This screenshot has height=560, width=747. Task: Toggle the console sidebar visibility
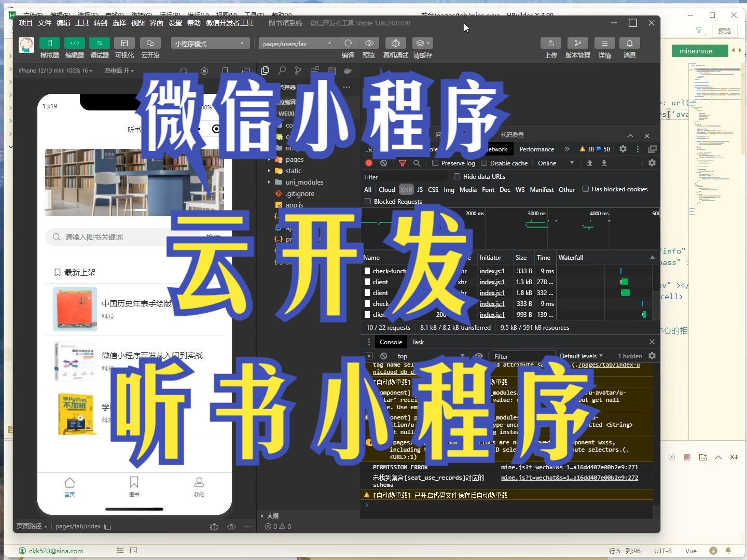point(369,356)
